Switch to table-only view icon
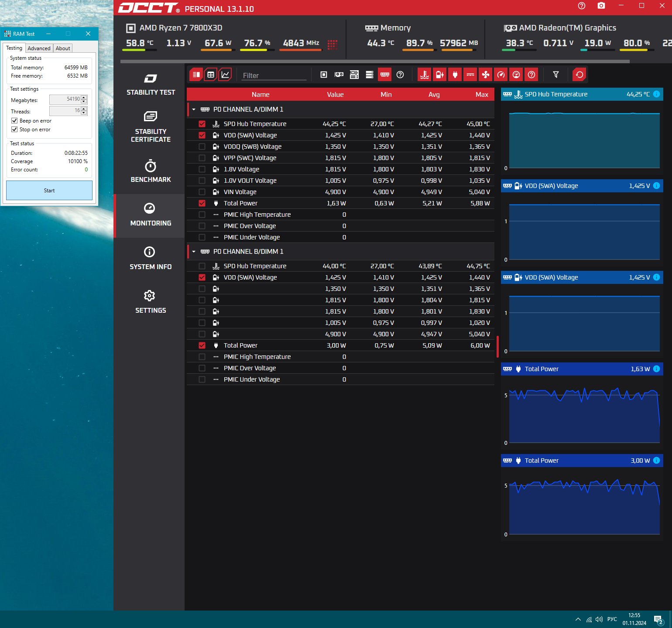The height and width of the screenshot is (628, 672). [211, 75]
